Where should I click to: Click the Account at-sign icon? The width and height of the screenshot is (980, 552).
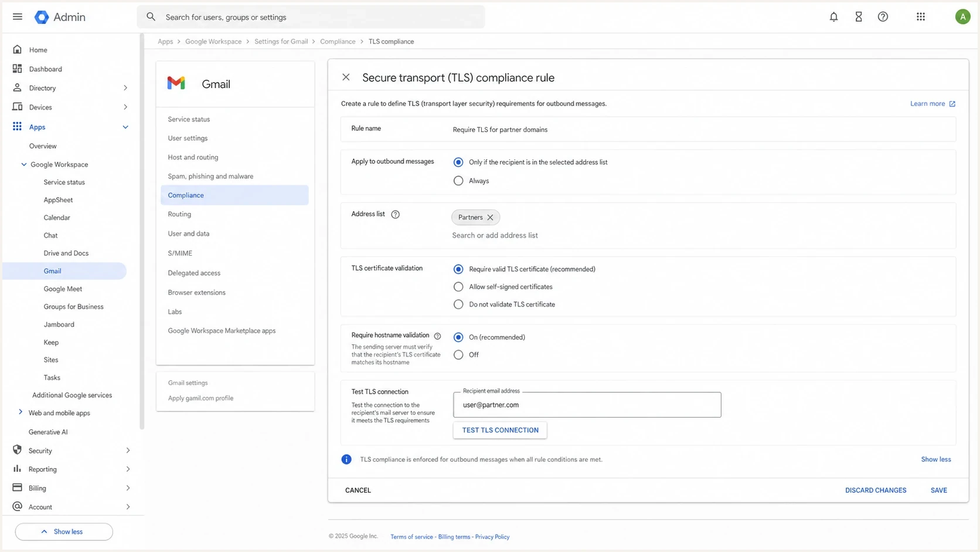click(18, 506)
